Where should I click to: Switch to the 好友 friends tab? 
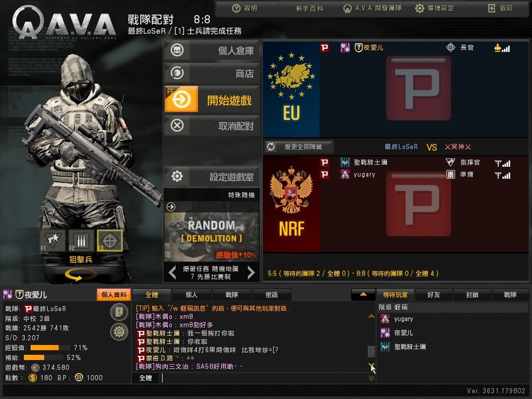[x=434, y=295]
